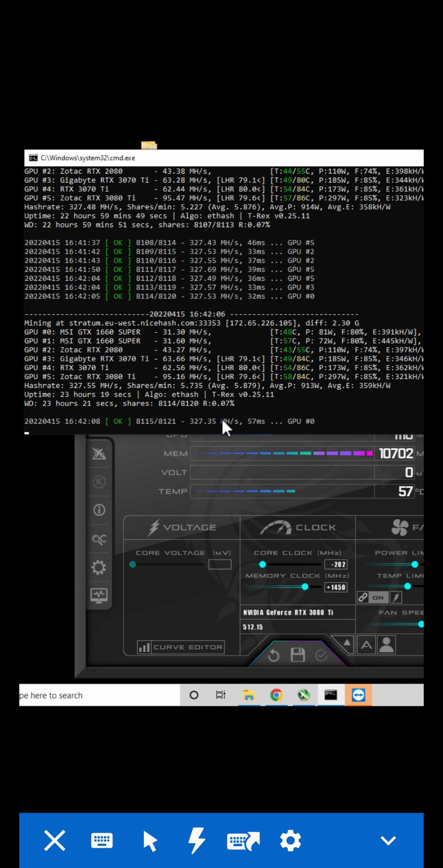Toggle the ON switch next to link icon
Viewport: 443px width, 868px height.
[x=378, y=598]
